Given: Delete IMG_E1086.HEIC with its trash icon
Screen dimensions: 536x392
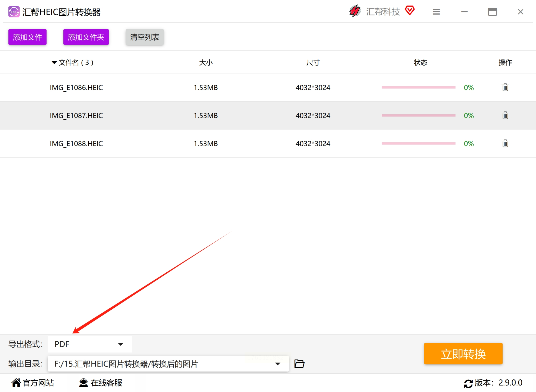Looking at the screenshot, I should coord(505,87).
